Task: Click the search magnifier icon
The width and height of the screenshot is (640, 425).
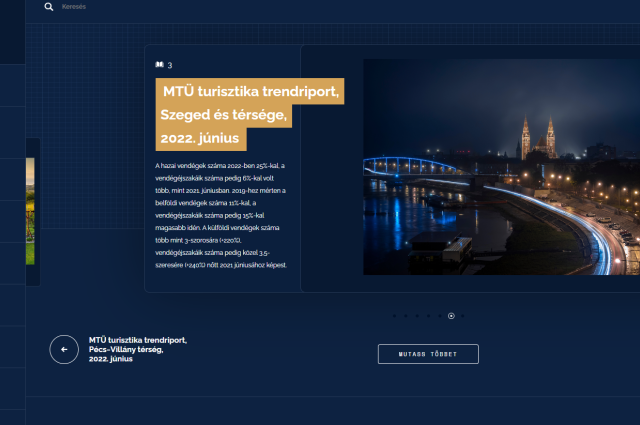Action: (49, 7)
